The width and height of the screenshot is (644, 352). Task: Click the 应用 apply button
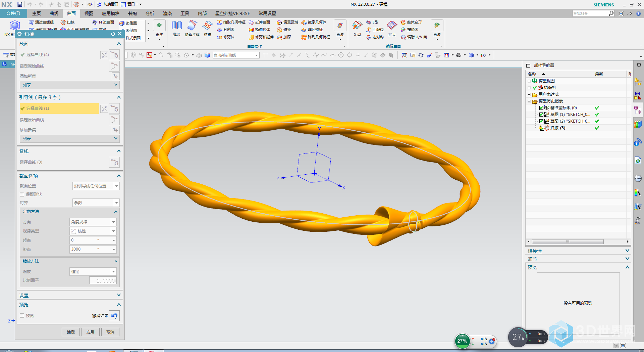pyautogui.click(x=91, y=332)
